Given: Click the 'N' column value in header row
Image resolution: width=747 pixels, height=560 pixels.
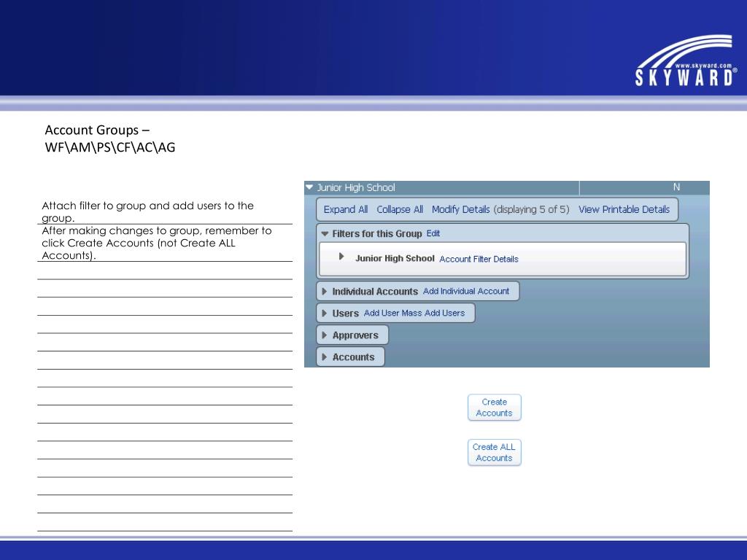Looking at the screenshot, I should point(676,187).
